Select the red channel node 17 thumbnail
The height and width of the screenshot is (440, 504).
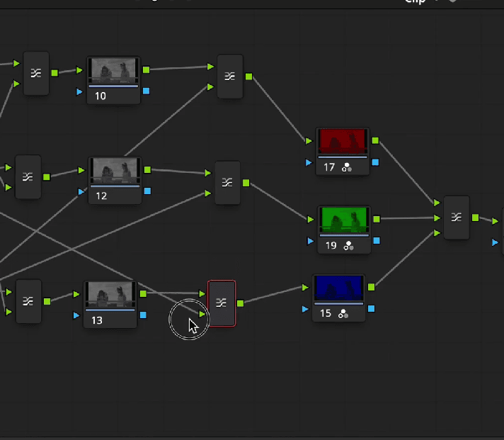343,141
